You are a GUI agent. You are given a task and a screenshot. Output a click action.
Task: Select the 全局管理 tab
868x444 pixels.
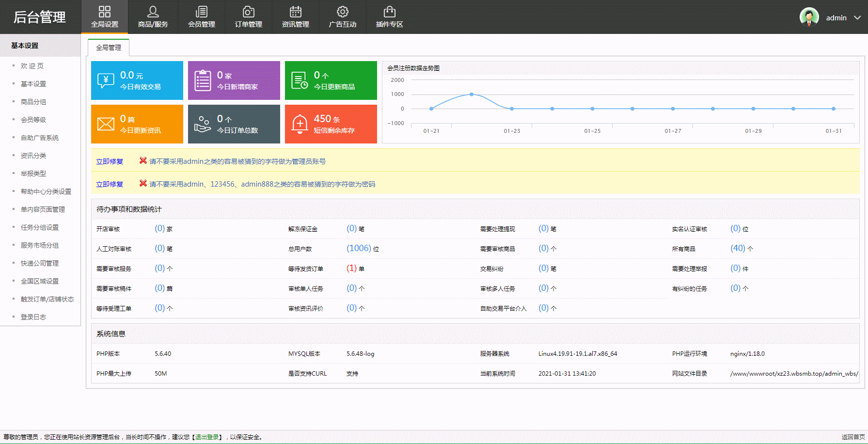coord(109,48)
